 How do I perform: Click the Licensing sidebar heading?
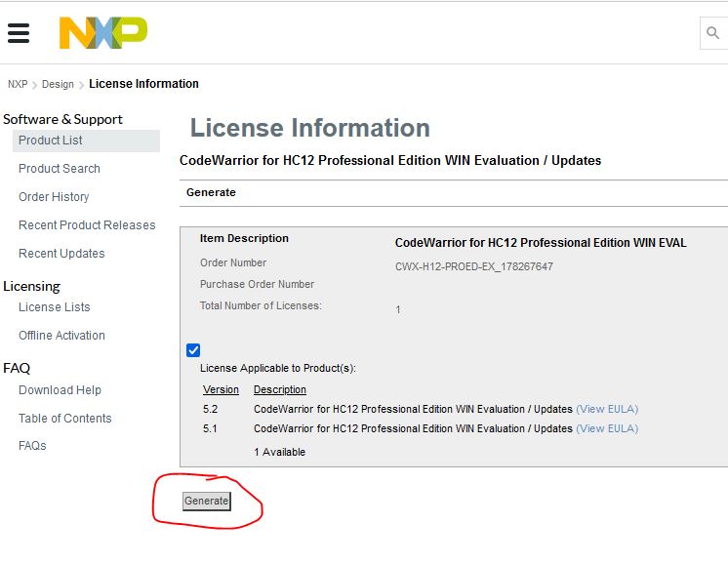(31, 287)
